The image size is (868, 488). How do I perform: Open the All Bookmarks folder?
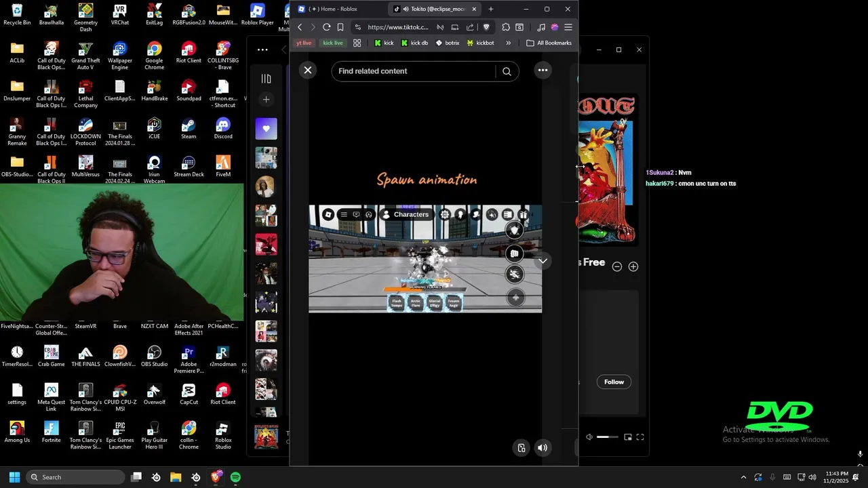549,43
